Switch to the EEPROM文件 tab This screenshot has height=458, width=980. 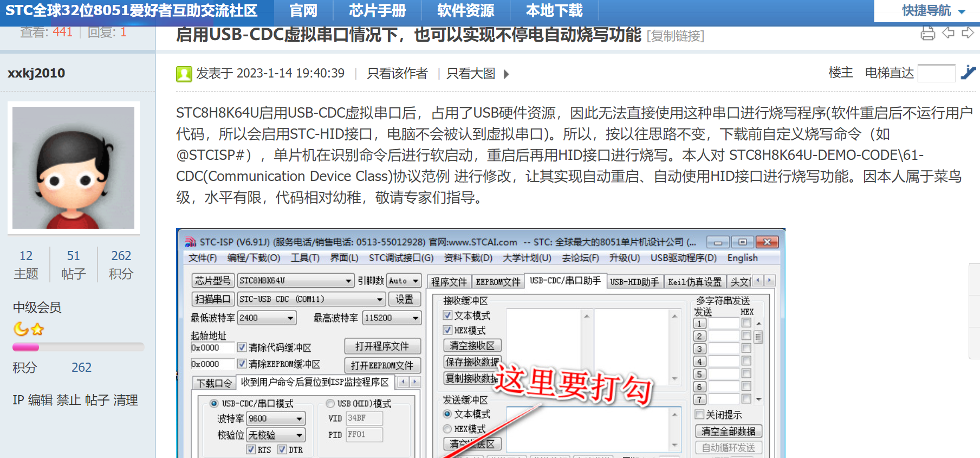click(498, 281)
